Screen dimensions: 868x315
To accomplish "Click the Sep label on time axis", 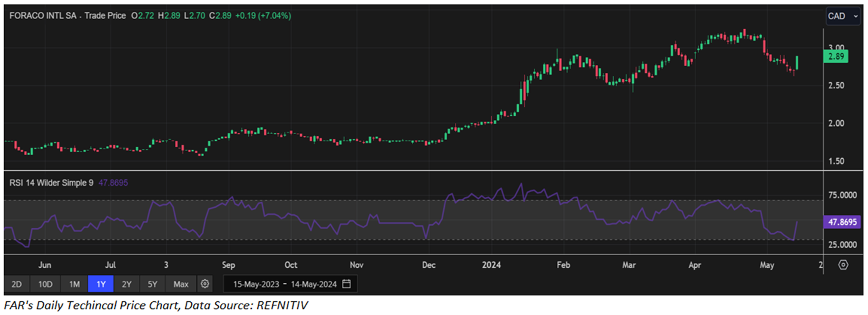I will tap(229, 264).
